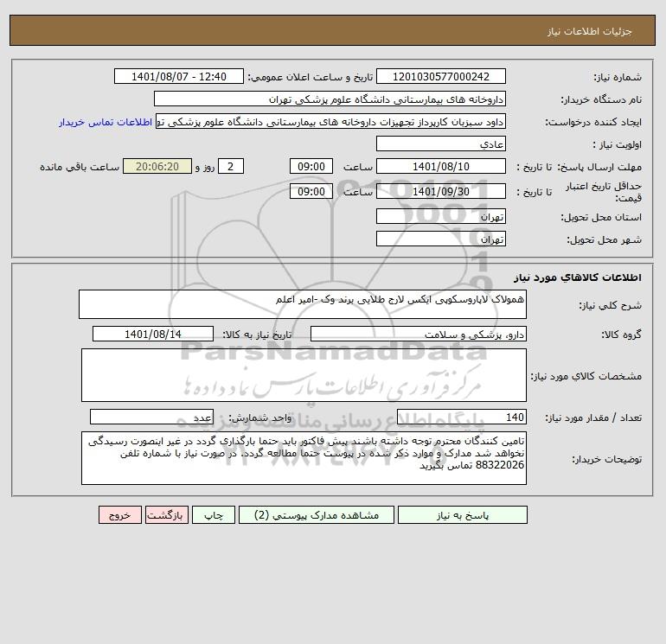Click label 'ایجاد کننده درخواست:'
The width and height of the screenshot is (666, 644).
click(593, 122)
